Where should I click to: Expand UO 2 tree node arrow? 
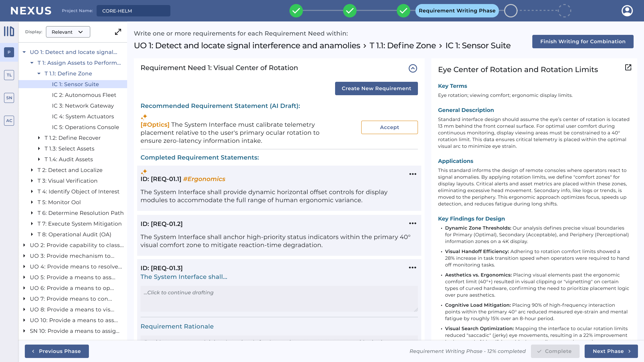[x=24, y=245]
